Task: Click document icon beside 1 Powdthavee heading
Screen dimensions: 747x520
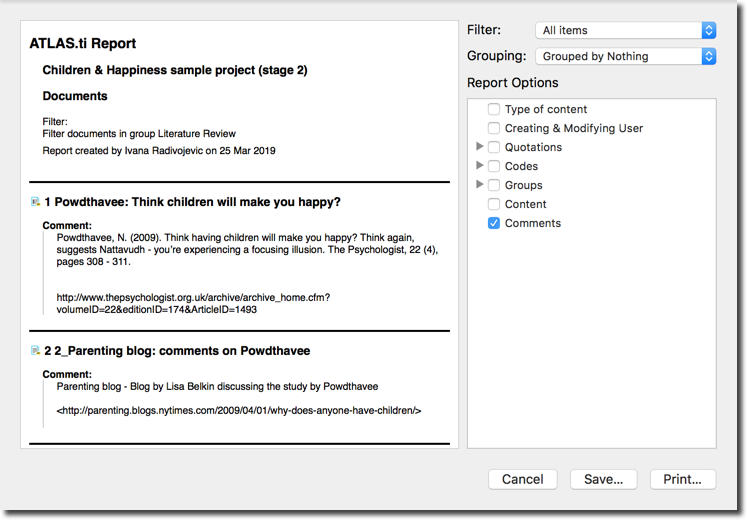Action: 35,202
